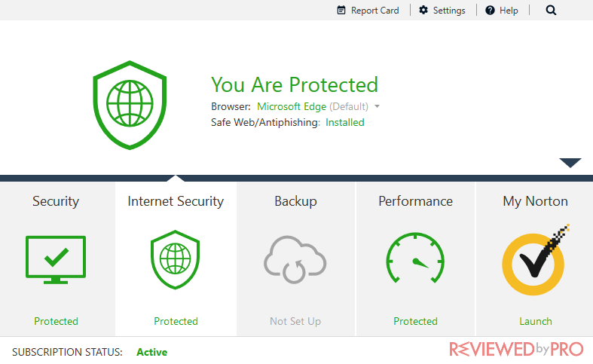Click the Backup cloud icon

pos(295,259)
